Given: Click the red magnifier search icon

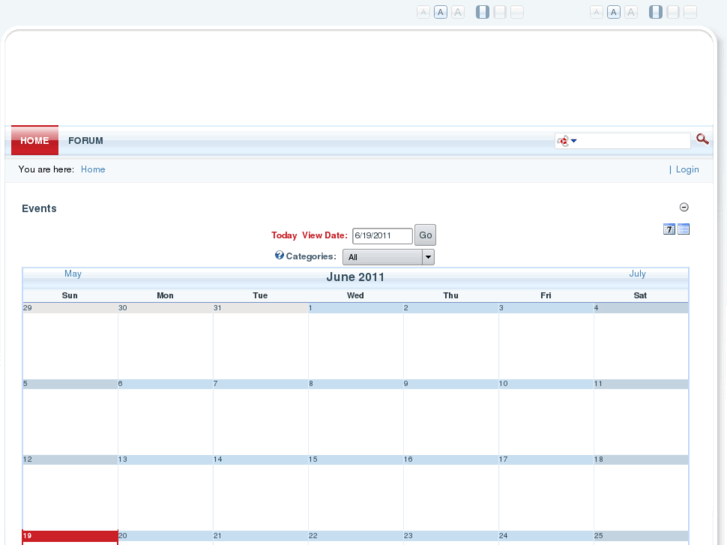Looking at the screenshot, I should coord(703,140).
